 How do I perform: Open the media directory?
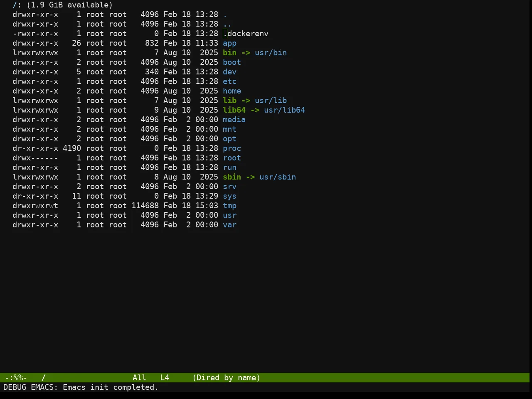pos(234,120)
